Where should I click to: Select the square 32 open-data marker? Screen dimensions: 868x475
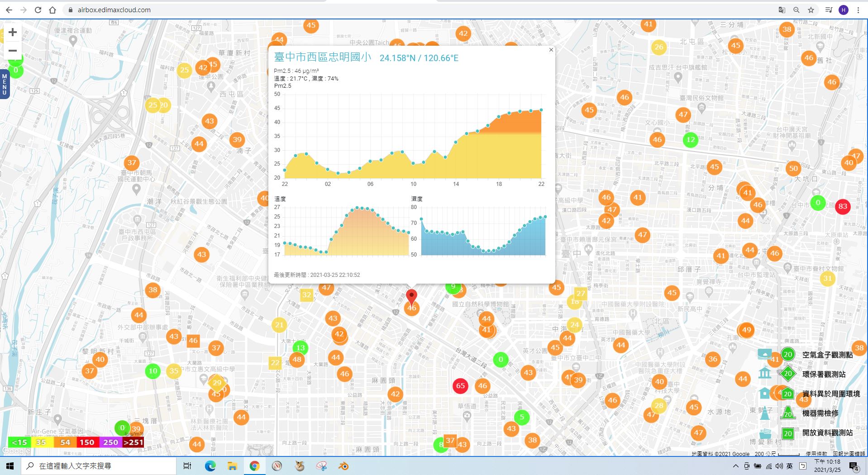307,295
